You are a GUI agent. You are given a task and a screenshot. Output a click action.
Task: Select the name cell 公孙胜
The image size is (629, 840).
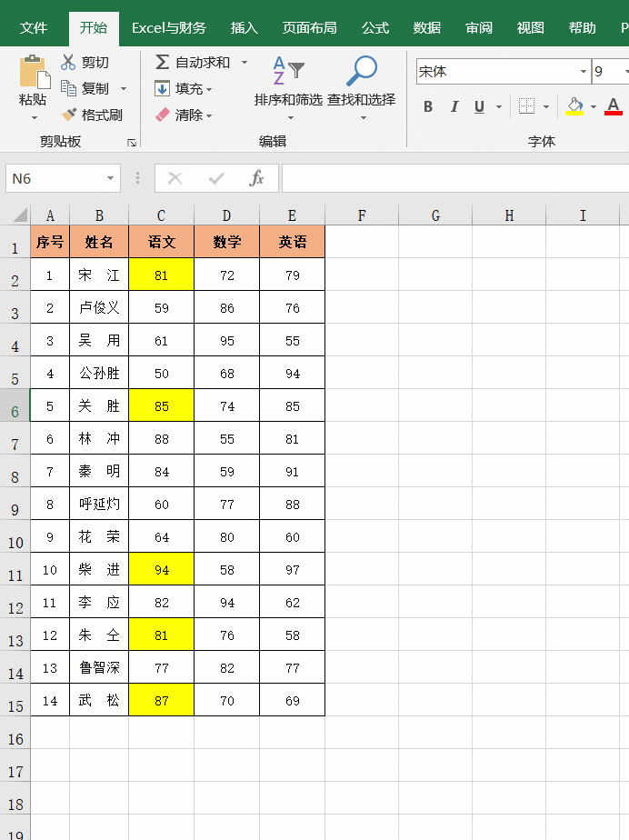click(x=99, y=373)
